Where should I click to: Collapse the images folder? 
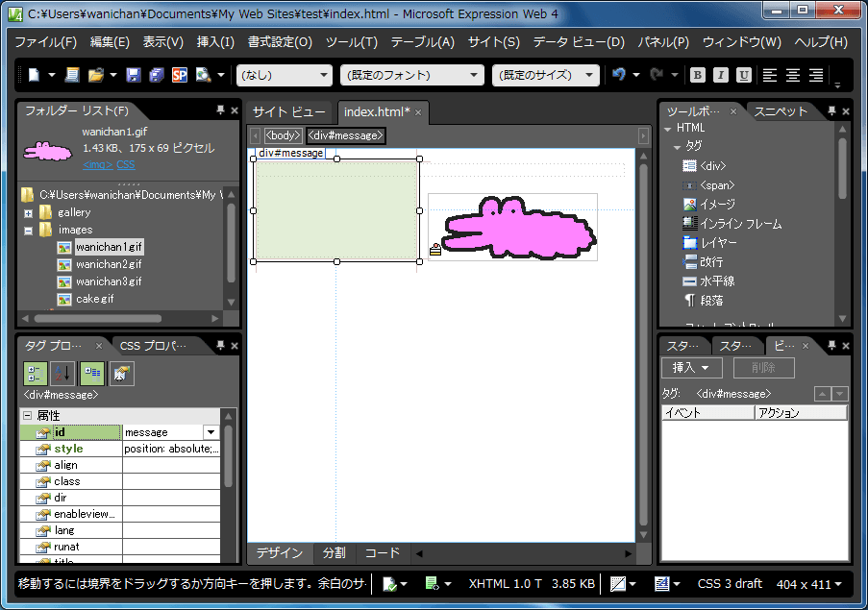tap(28, 231)
